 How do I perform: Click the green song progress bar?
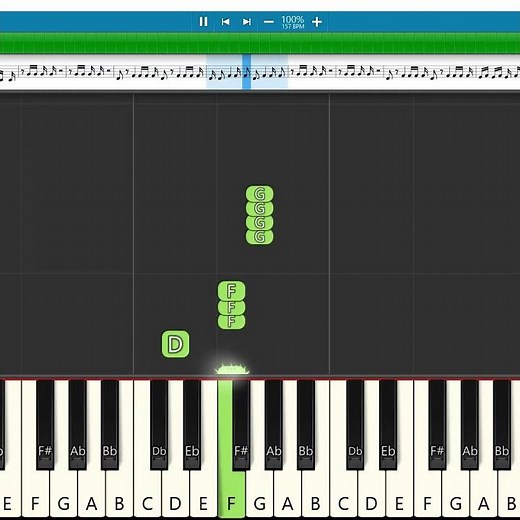click(260, 43)
